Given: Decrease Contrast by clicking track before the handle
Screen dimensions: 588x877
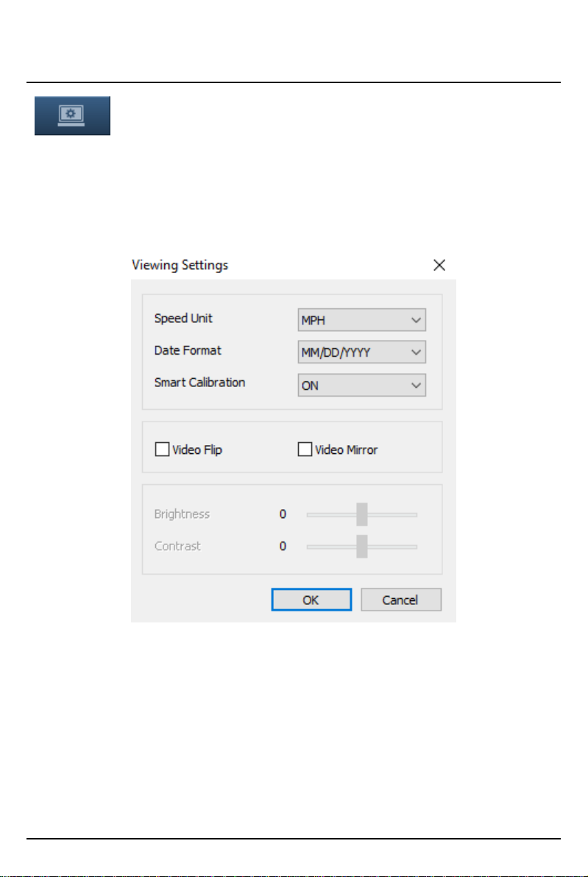Looking at the screenshot, I should coord(332,547).
